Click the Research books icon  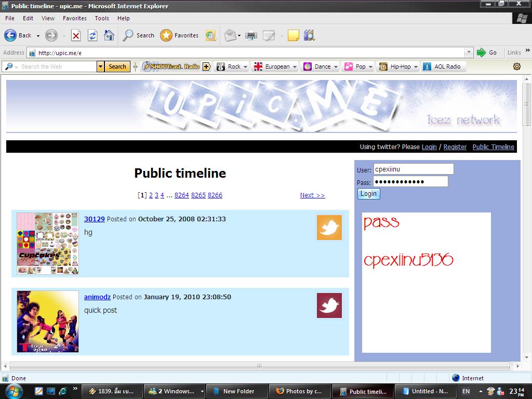pos(310,35)
